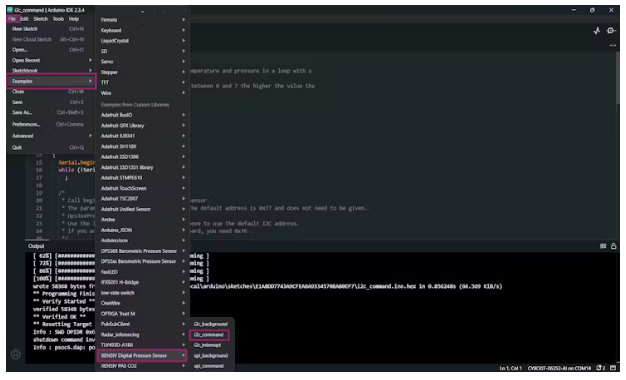Click the board and COM14 port status
This screenshot has width=626, height=380.
[559, 368]
